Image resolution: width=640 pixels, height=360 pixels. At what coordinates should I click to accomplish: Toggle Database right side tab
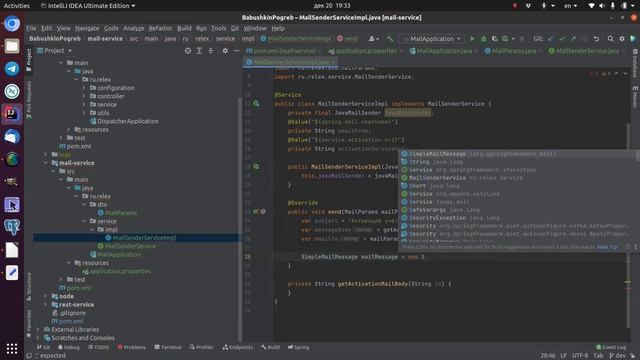point(635,63)
